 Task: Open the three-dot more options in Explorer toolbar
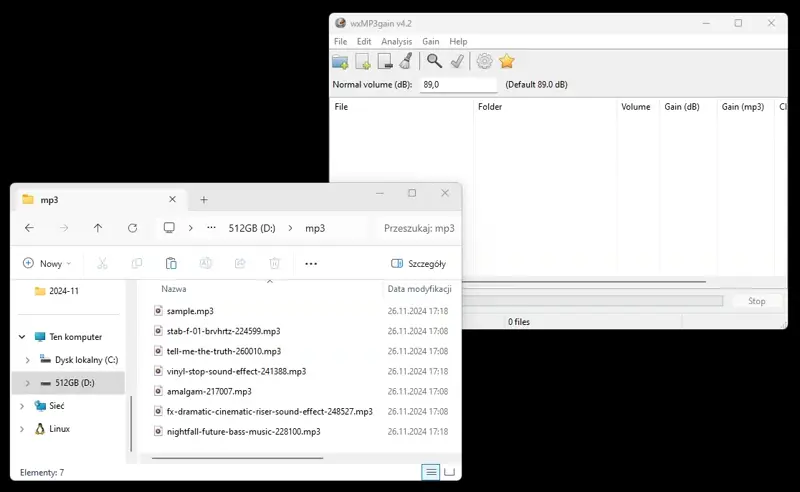[x=311, y=264]
